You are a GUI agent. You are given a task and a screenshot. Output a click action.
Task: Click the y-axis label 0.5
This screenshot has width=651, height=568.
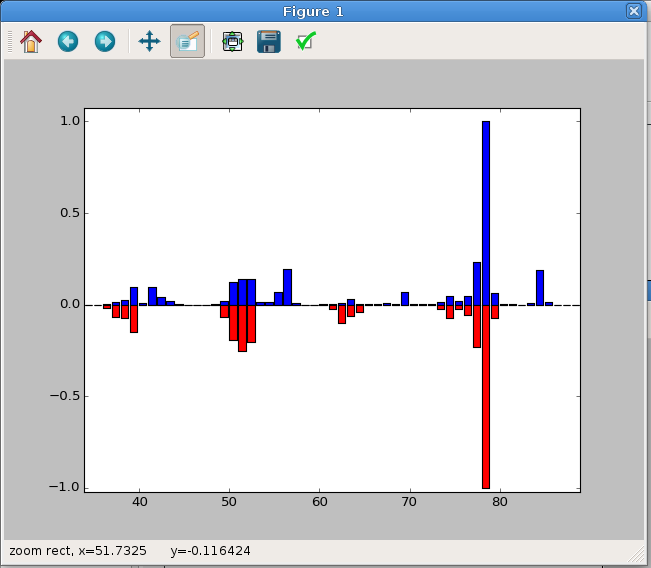[x=70, y=213]
